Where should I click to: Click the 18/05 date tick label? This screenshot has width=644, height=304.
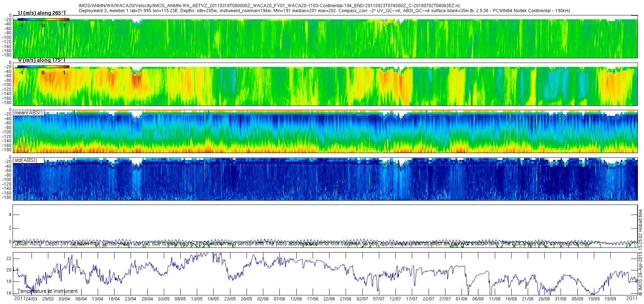click(213, 299)
